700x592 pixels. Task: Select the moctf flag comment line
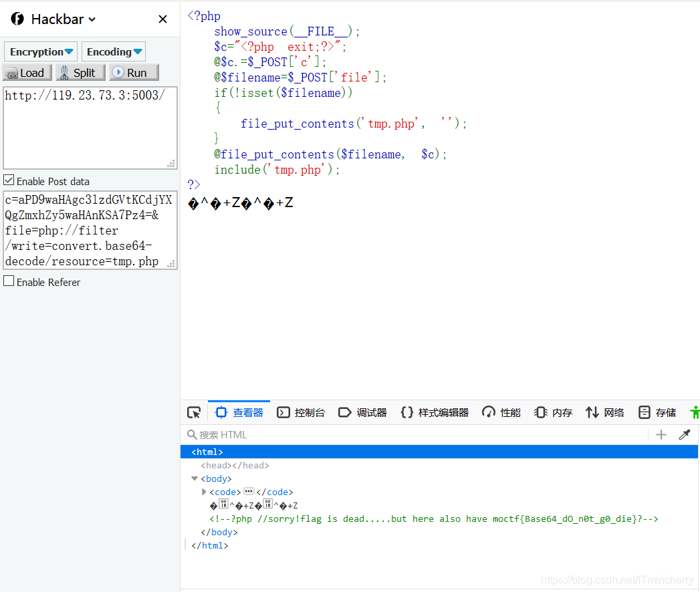coord(433,519)
